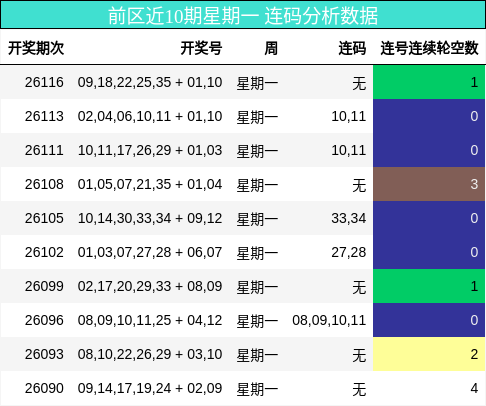Click 无 in the 26099 row

359,287
